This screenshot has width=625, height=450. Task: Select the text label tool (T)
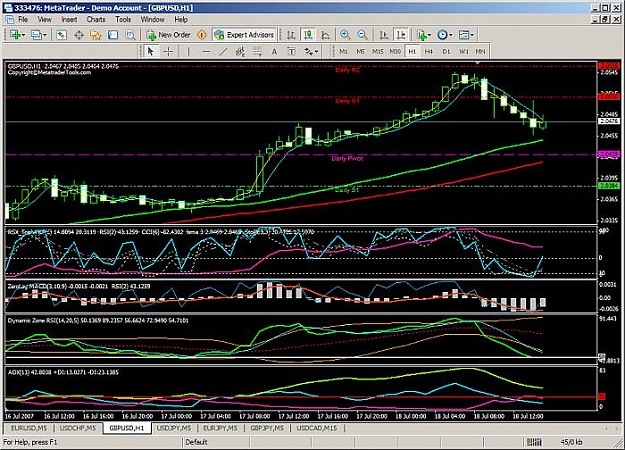click(291, 51)
